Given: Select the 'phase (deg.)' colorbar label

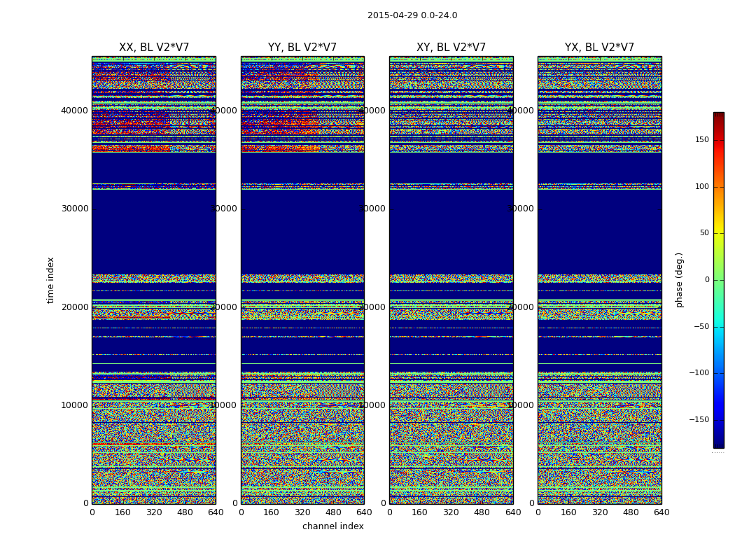Looking at the screenshot, I should tap(679, 280).
